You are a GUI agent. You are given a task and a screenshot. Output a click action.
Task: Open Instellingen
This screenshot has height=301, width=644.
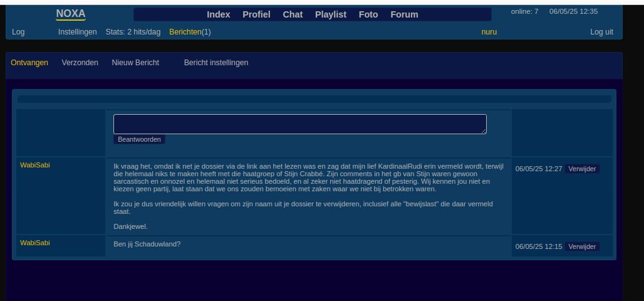[77, 31]
